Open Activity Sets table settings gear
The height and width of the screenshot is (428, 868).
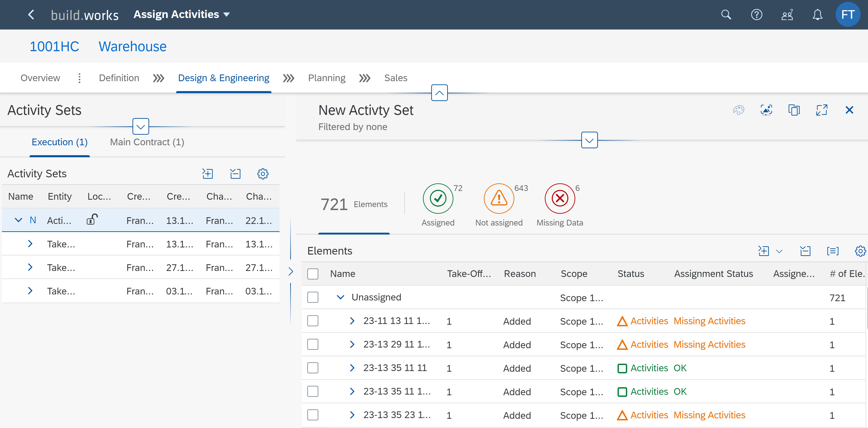tap(263, 174)
